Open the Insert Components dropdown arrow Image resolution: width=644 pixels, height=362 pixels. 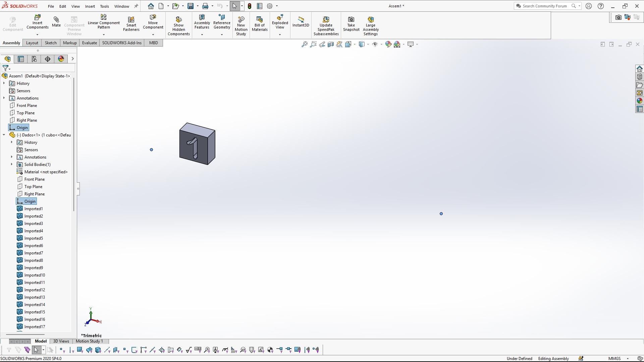[x=37, y=35]
